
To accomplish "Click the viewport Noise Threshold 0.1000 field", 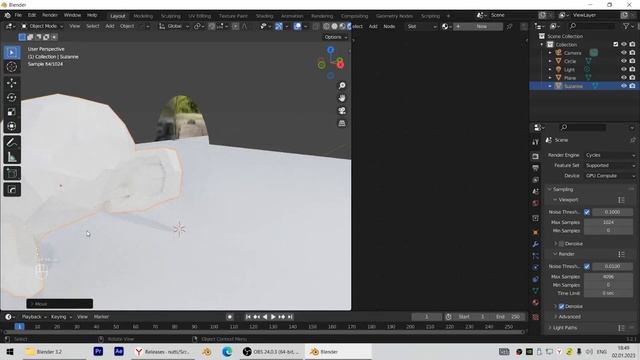I will pyautogui.click(x=612, y=212).
